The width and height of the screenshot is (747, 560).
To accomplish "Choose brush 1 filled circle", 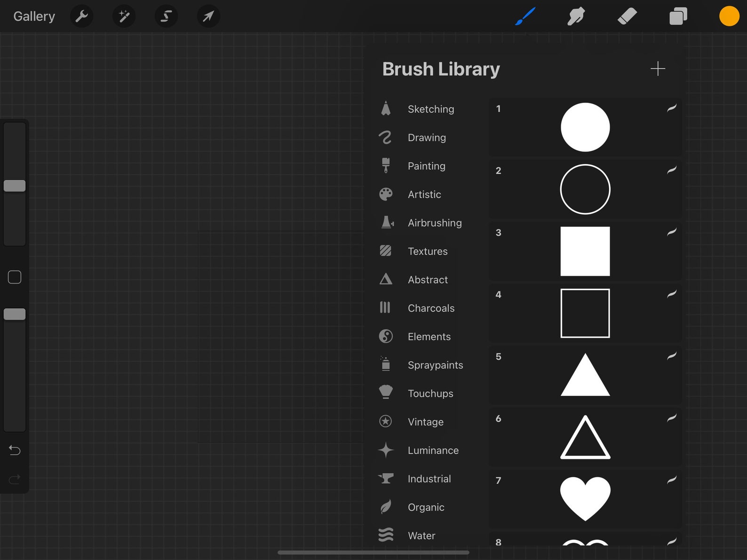I will click(585, 127).
